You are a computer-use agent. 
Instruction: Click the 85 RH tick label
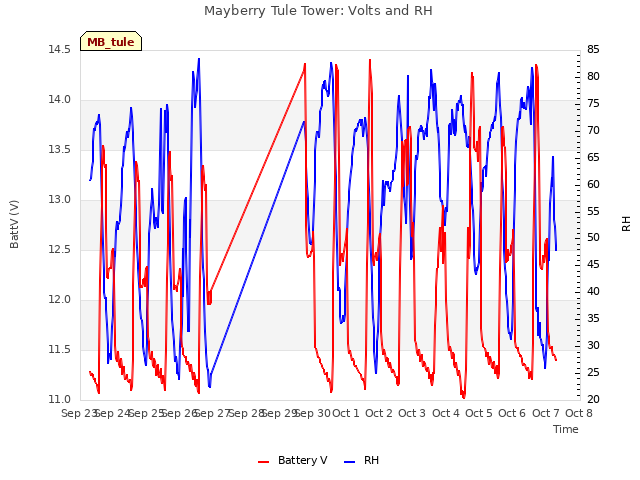pos(593,50)
